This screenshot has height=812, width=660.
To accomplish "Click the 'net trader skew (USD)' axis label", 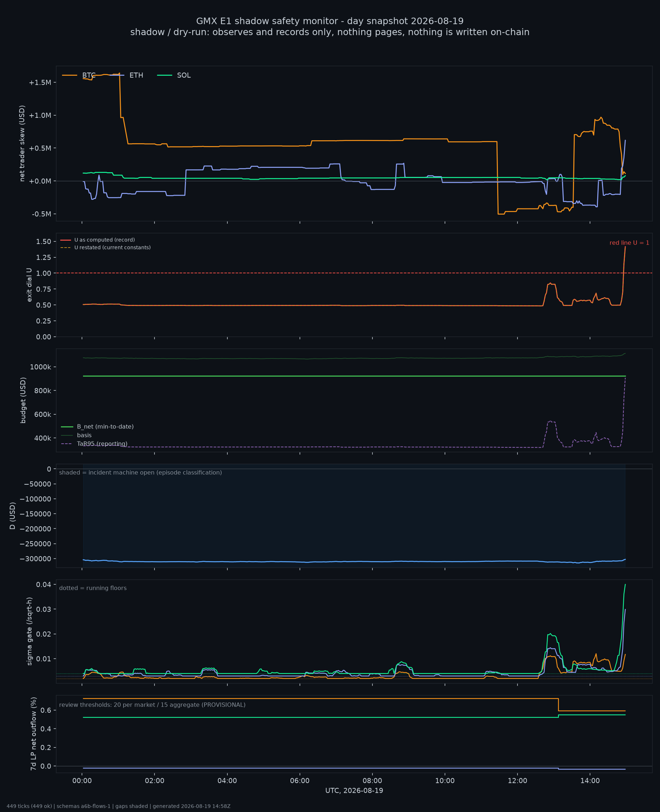I will tap(22, 144).
